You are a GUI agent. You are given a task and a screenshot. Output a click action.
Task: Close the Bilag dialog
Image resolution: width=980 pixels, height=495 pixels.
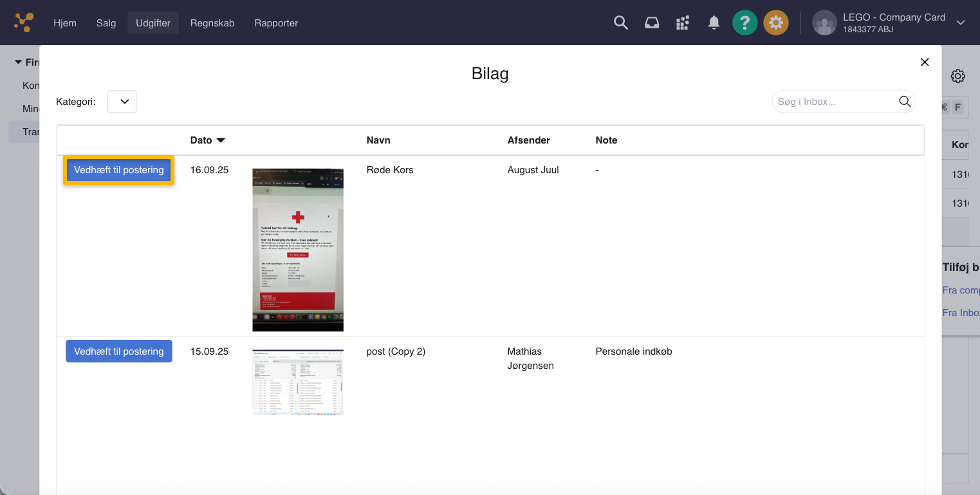(925, 62)
